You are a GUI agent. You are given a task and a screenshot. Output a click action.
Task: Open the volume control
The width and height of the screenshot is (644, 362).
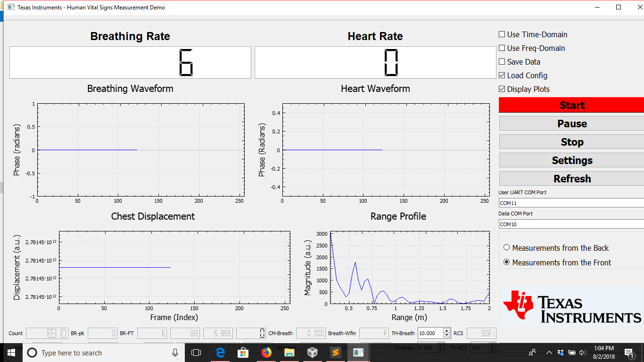[x=582, y=353]
